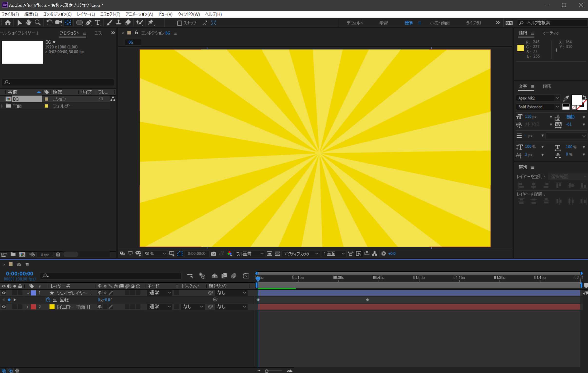Image resolution: width=588 pixels, height=373 pixels.
Task: Click the timeline zoom slider handle
Action: click(267, 371)
